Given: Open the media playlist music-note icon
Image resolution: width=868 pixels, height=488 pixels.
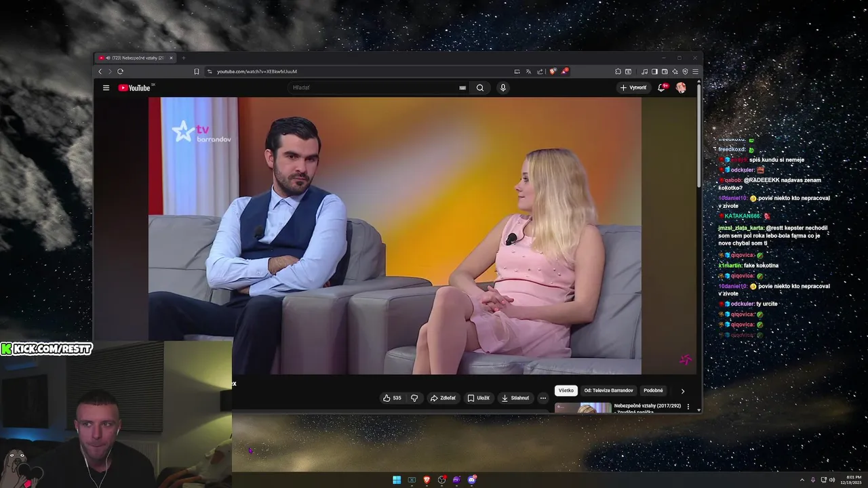Looking at the screenshot, I should (x=644, y=71).
